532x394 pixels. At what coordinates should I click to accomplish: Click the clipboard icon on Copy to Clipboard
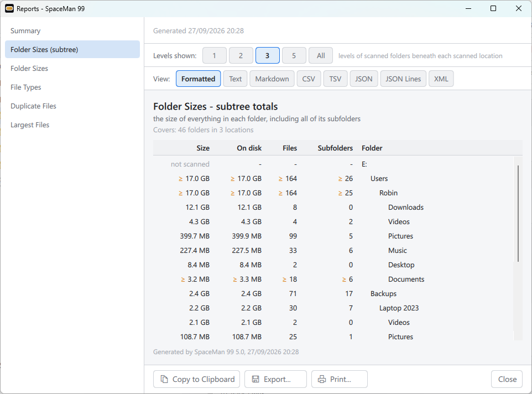[164, 379]
